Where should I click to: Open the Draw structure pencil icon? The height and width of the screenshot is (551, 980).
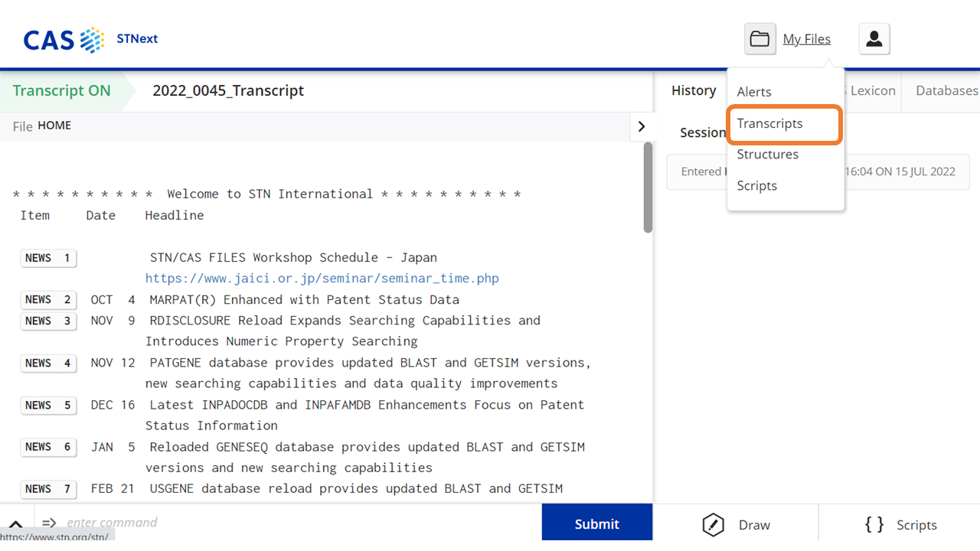pyautogui.click(x=713, y=524)
